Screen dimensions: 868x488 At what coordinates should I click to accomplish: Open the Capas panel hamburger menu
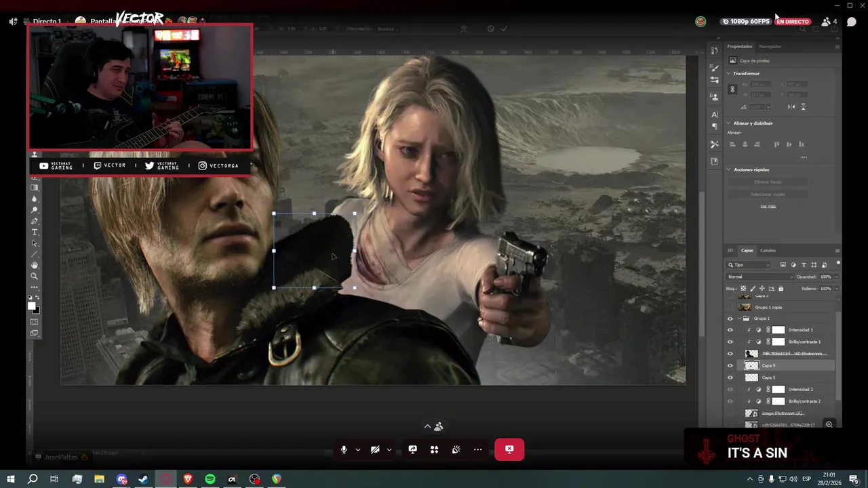click(x=837, y=251)
